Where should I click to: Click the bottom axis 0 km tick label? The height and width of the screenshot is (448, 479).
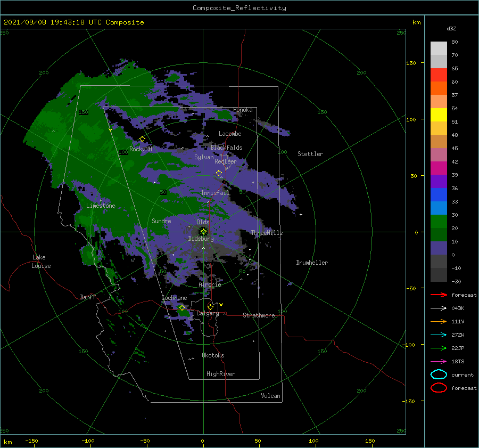click(x=202, y=441)
